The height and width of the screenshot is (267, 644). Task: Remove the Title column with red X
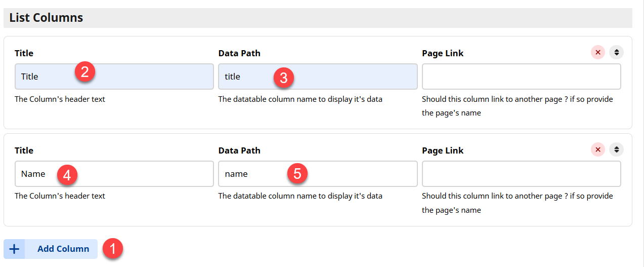point(598,52)
